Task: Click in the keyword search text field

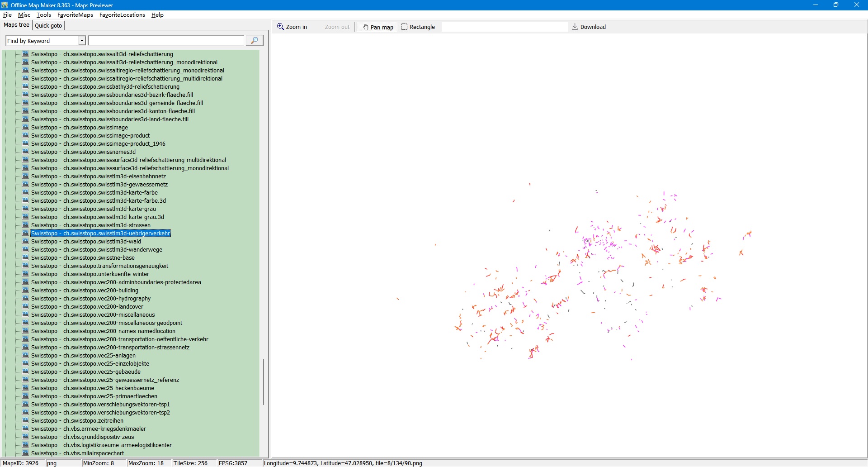Action: 166,41
